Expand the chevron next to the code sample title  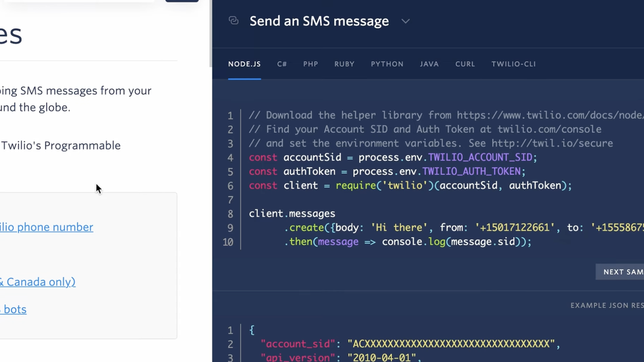point(406,21)
